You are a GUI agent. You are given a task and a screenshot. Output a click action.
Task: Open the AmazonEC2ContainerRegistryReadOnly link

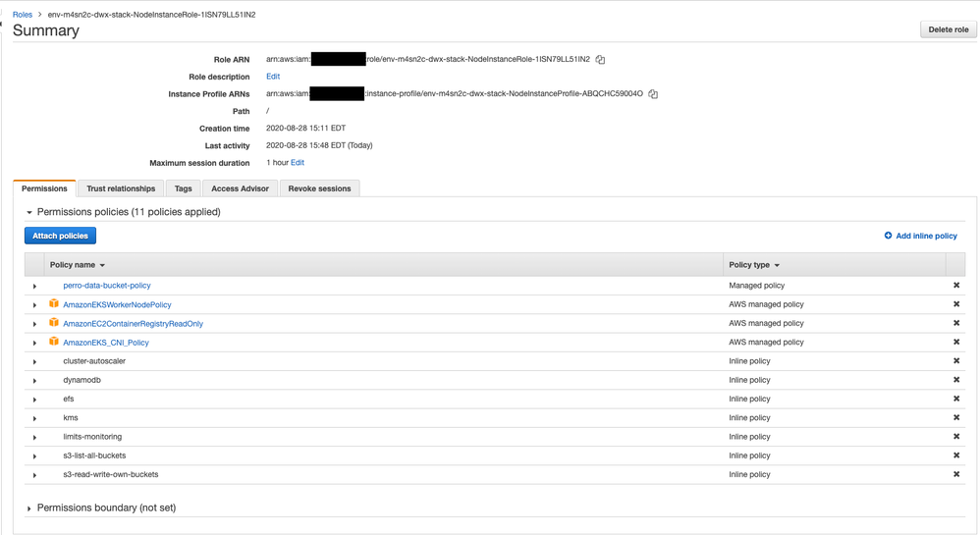click(x=134, y=323)
